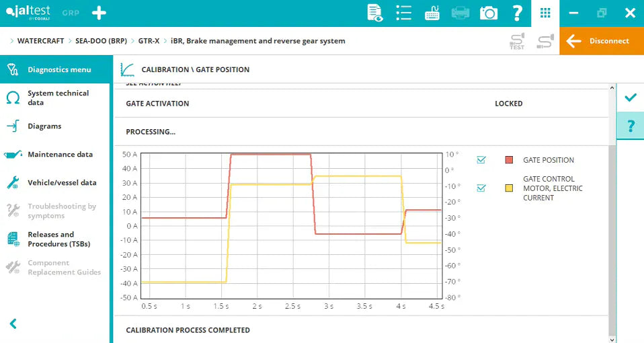644x343 pixels.
Task: Go to GTR-X breadcrumb
Action: [149, 41]
